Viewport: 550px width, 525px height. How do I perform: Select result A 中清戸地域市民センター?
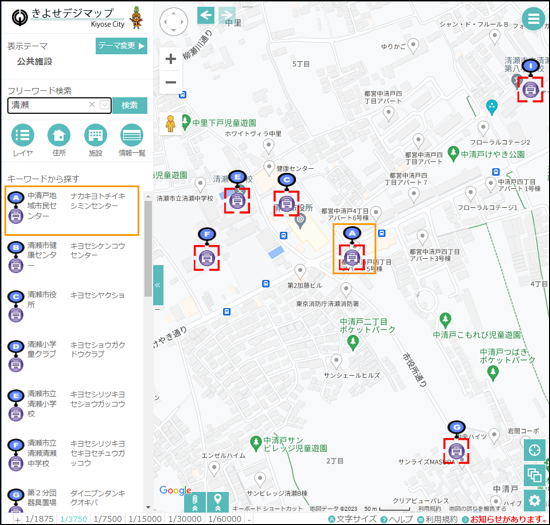point(72,210)
